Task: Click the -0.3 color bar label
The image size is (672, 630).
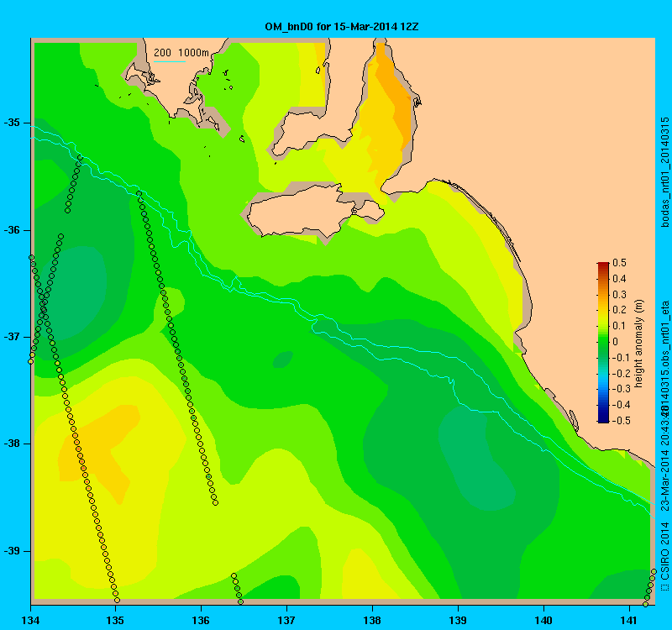Action: [621, 389]
